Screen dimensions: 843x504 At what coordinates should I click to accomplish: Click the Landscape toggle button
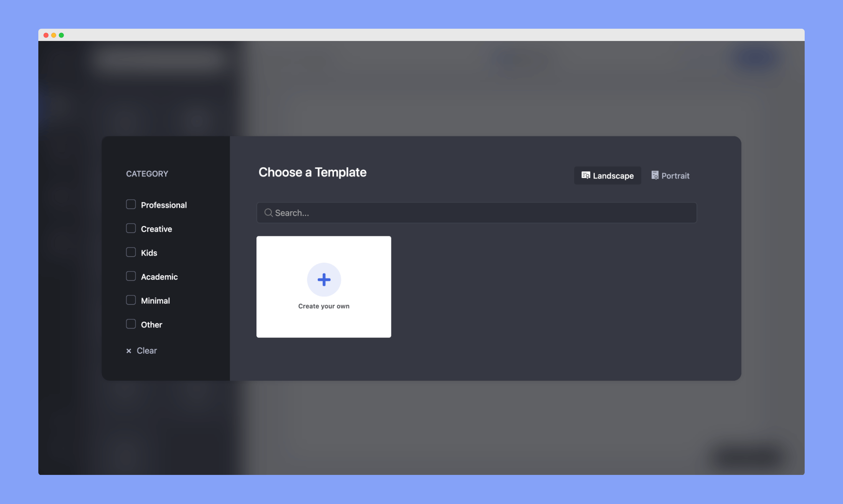tap(607, 175)
